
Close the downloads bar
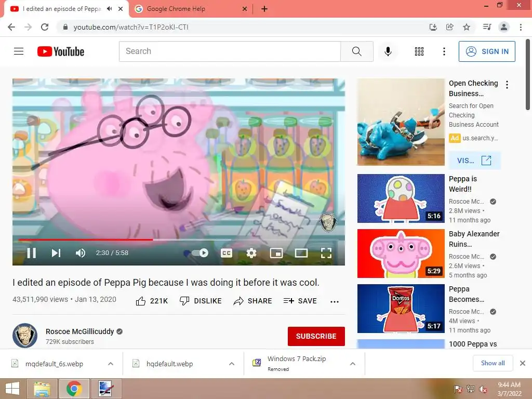pyautogui.click(x=523, y=363)
